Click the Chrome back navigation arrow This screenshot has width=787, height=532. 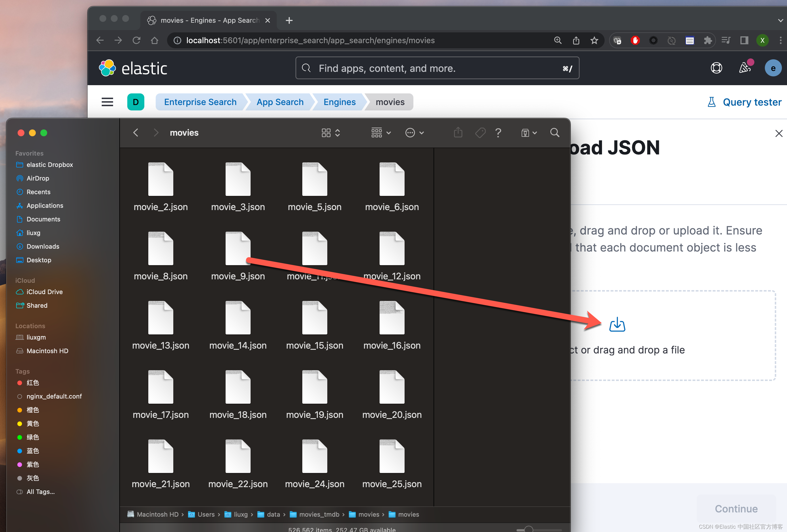click(100, 40)
